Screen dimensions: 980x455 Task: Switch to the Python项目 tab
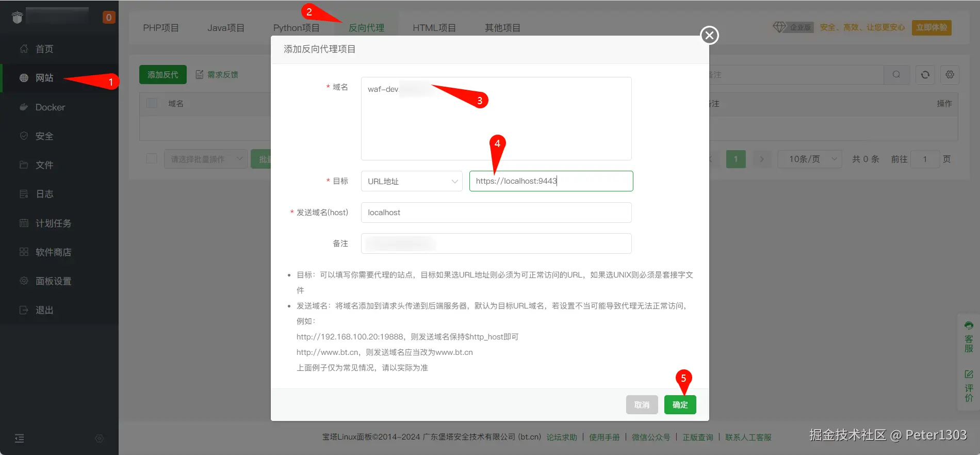[x=297, y=28]
